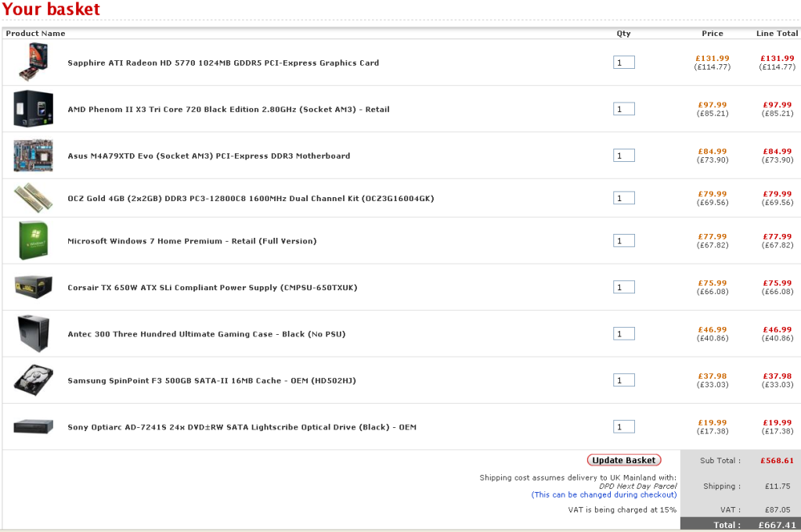Click the Price column header
801x532 pixels.
point(712,33)
